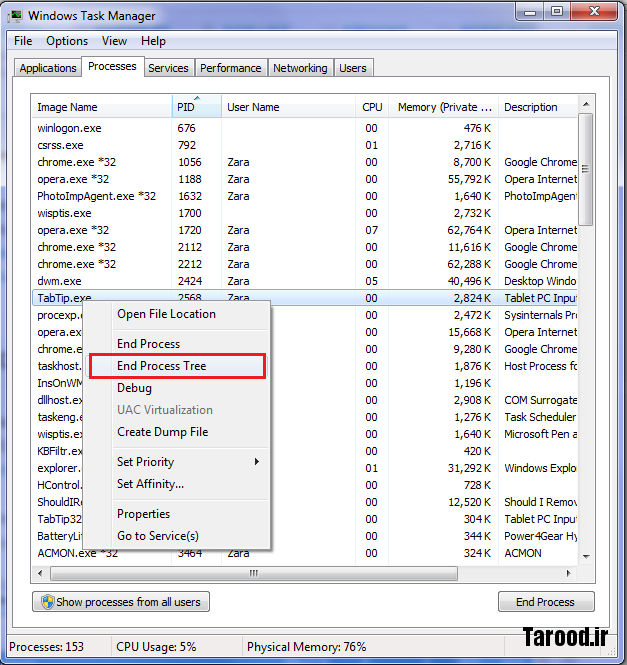Select opera.exe with PID 1188
This screenshot has height=665, width=627.
tap(305, 179)
